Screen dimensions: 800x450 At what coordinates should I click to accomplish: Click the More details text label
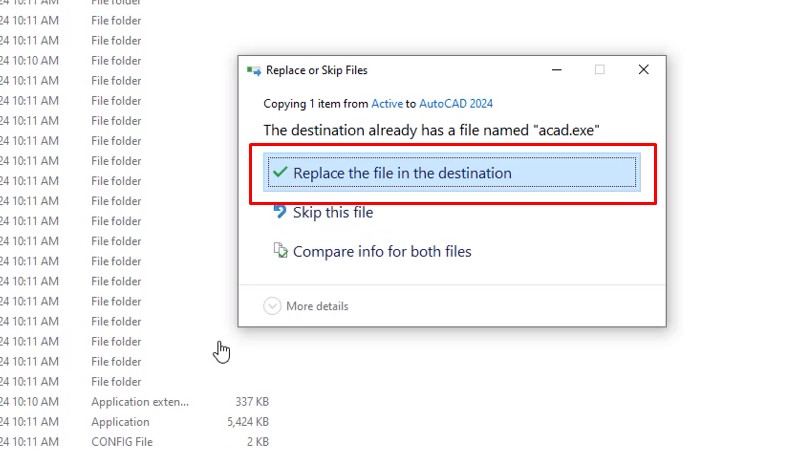point(317,306)
